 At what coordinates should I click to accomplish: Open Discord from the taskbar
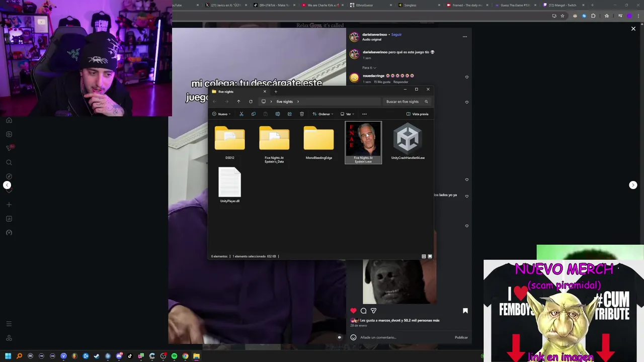[x=119, y=356]
